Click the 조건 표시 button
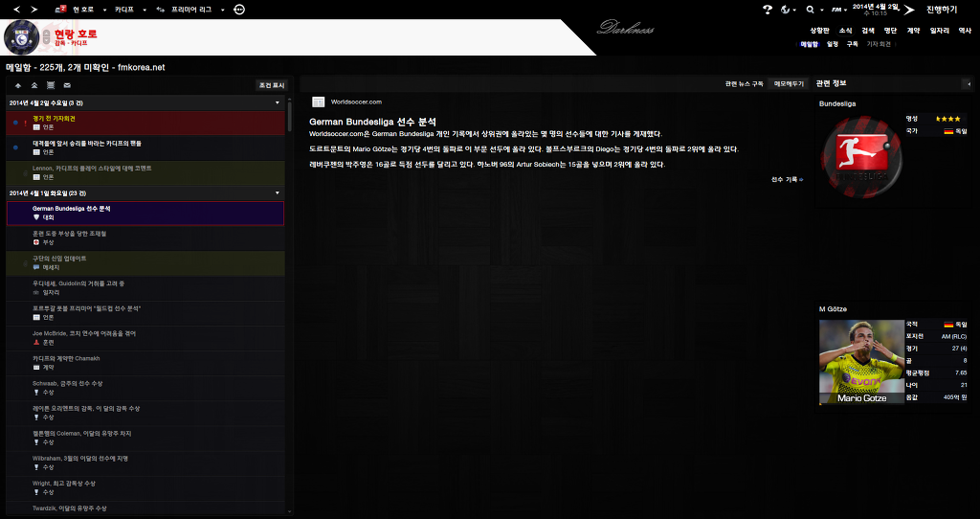The height and width of the screenshot is (519, 980). 272,85
